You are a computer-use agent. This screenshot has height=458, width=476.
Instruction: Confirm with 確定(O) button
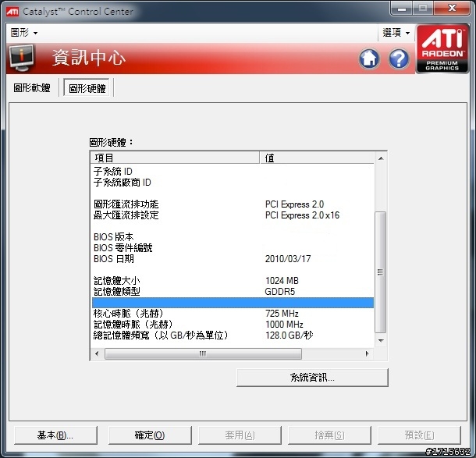[x=150, y=435]
